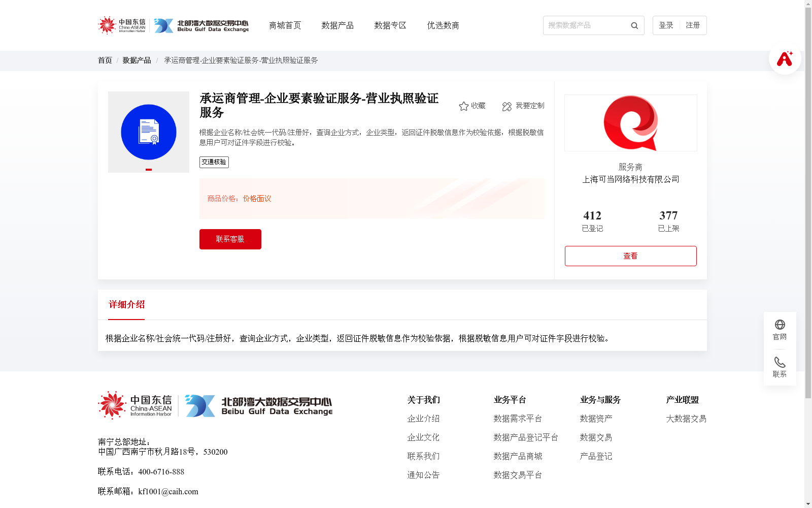Click provider name 上海可当网络科技有限公司
Image resolution: width=812 pixels, height=508 pixels.
(x=631, y=179)
